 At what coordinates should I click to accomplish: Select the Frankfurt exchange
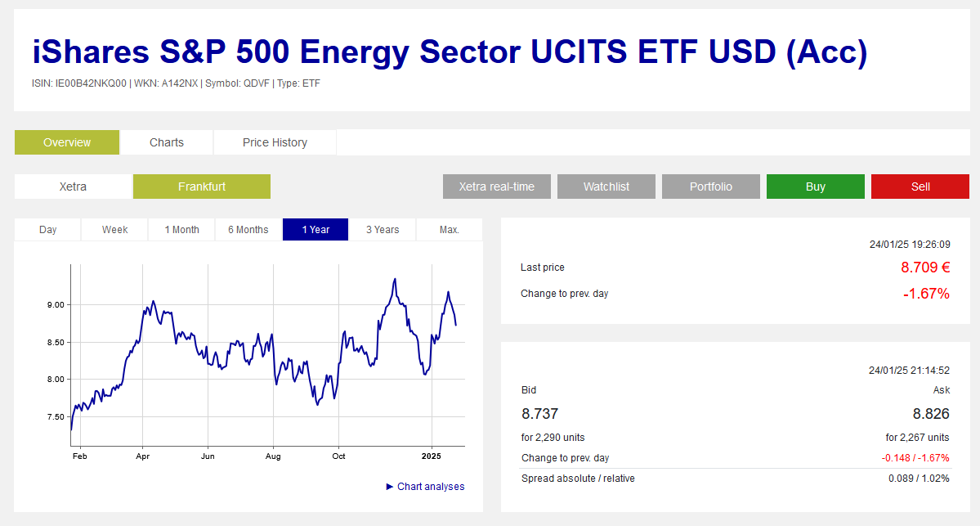[x=202, y=187]
